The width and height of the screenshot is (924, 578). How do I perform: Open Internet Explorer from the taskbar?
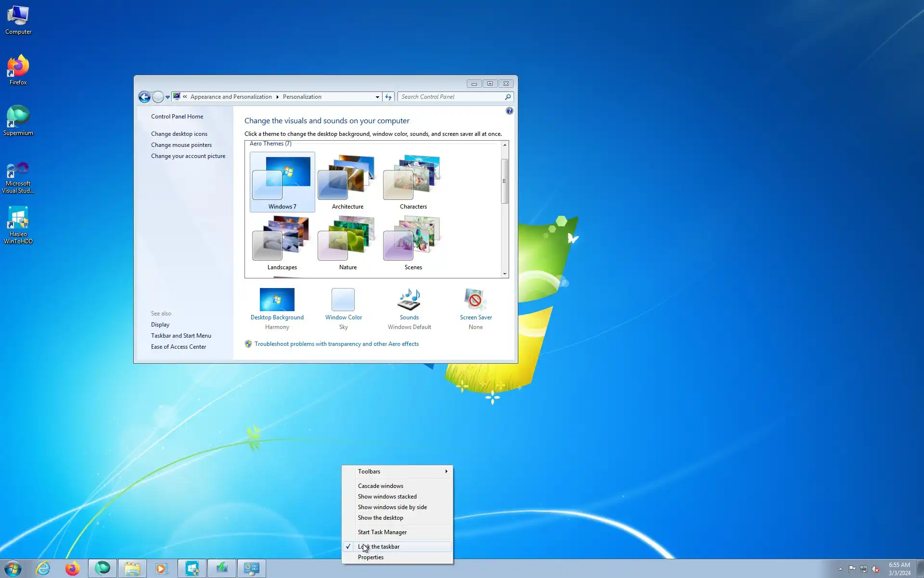(x=43, y=568)
